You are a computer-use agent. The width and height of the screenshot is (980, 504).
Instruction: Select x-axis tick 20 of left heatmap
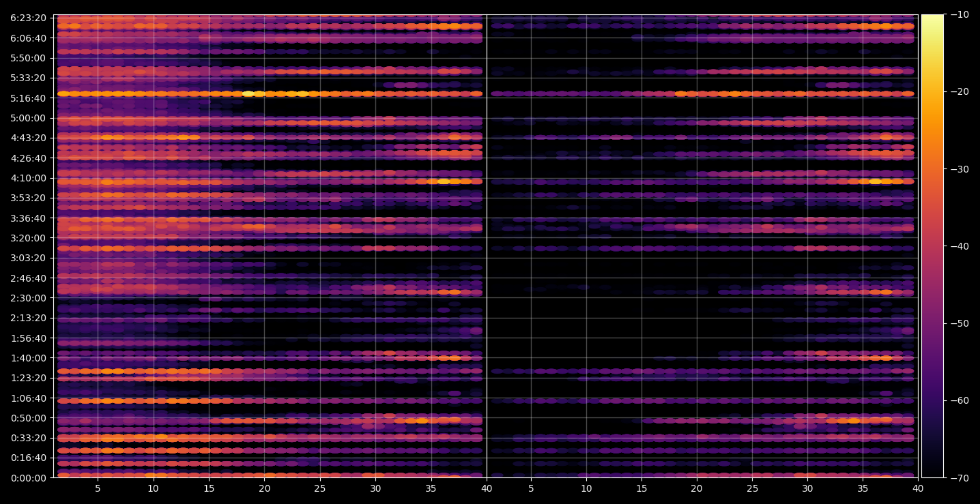pyautogui.click(x=264, y=488)
